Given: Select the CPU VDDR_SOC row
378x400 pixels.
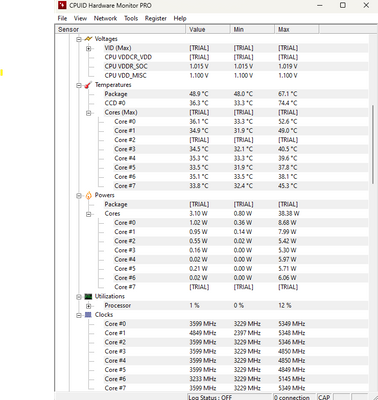Looking at the screenshot, I should (235, 66).
